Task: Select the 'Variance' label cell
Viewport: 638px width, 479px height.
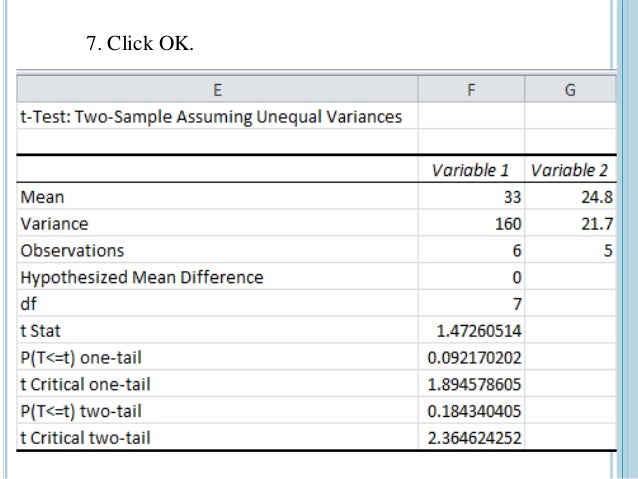Action: coord(217,224)
